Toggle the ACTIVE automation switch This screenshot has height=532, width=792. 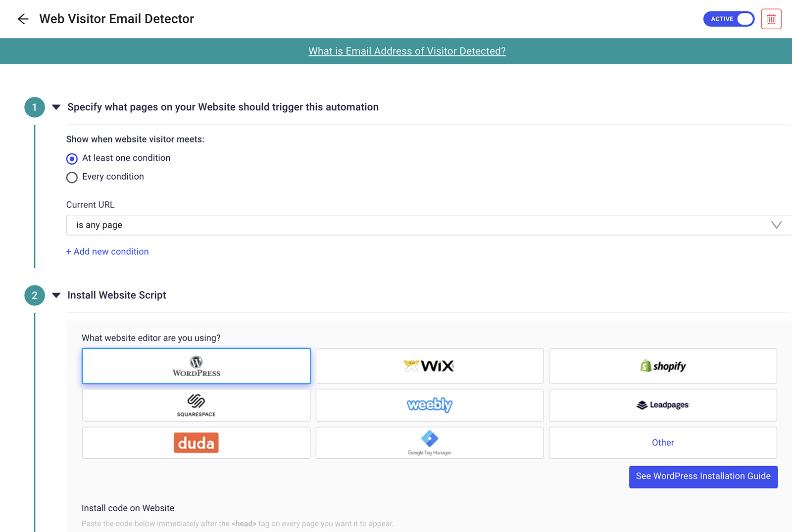(x=729, y=19)
